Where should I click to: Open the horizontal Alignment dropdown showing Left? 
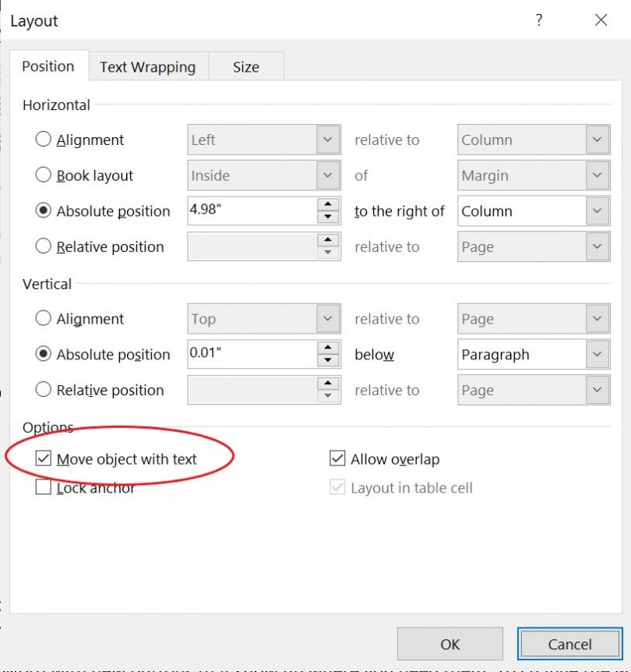(330, 140)
